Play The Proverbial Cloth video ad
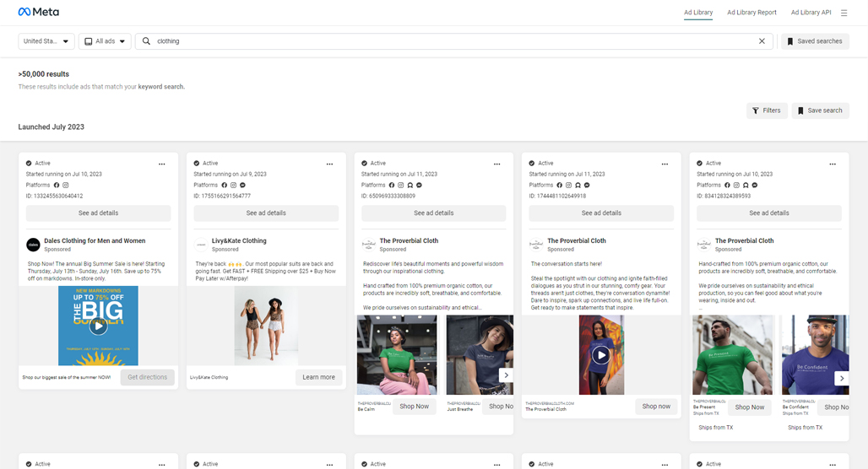 click(x=601, y=355)
